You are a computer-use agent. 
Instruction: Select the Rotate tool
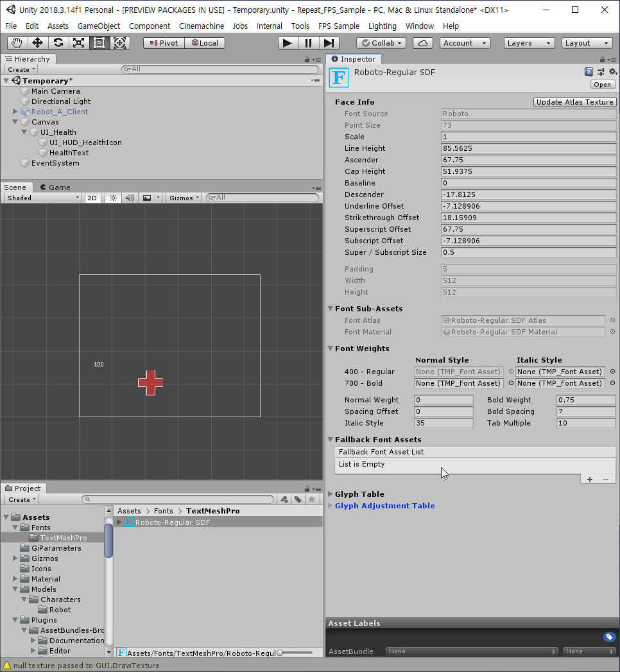point(58,43)
